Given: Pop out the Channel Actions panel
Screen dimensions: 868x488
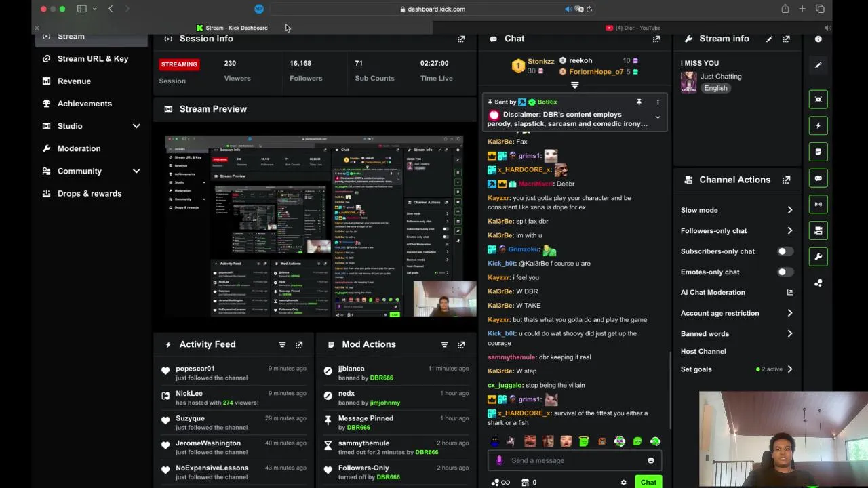Looking at the screenshot, I should point(786,180).
